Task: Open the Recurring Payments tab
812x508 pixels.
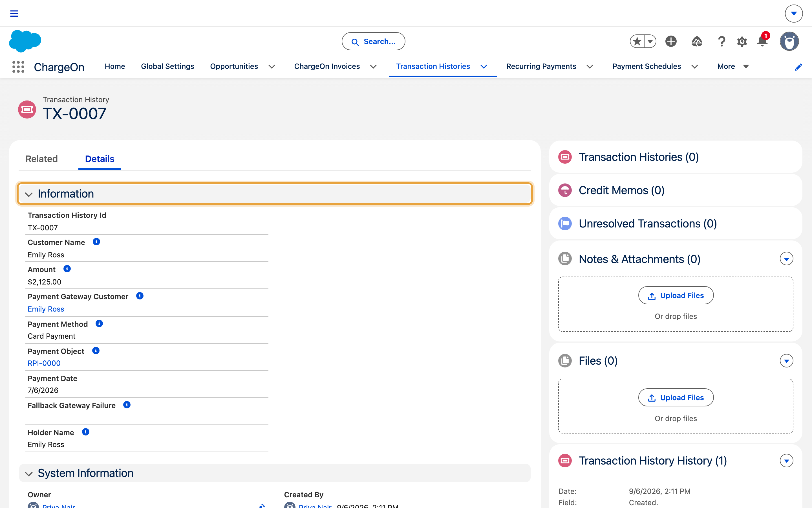Action: (x=541, y=67)
